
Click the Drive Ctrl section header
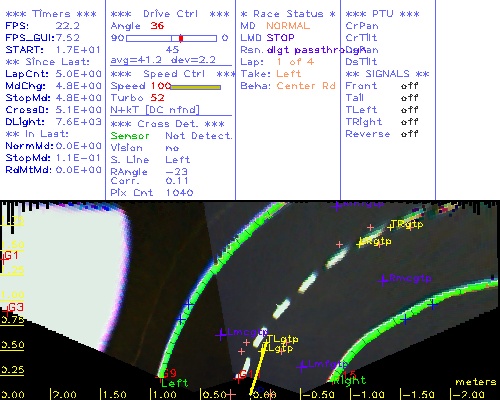pyautogui.click(x=170, y=14)
